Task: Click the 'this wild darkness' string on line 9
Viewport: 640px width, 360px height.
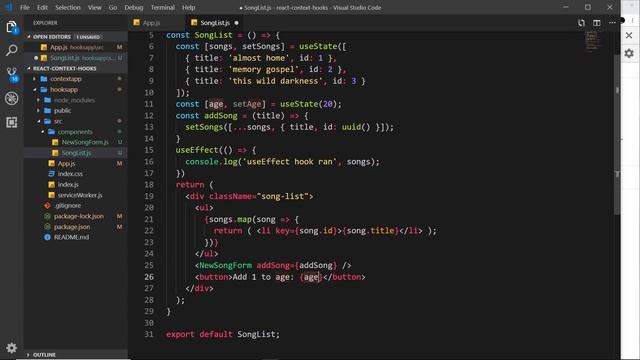Action: pos(276,81)
